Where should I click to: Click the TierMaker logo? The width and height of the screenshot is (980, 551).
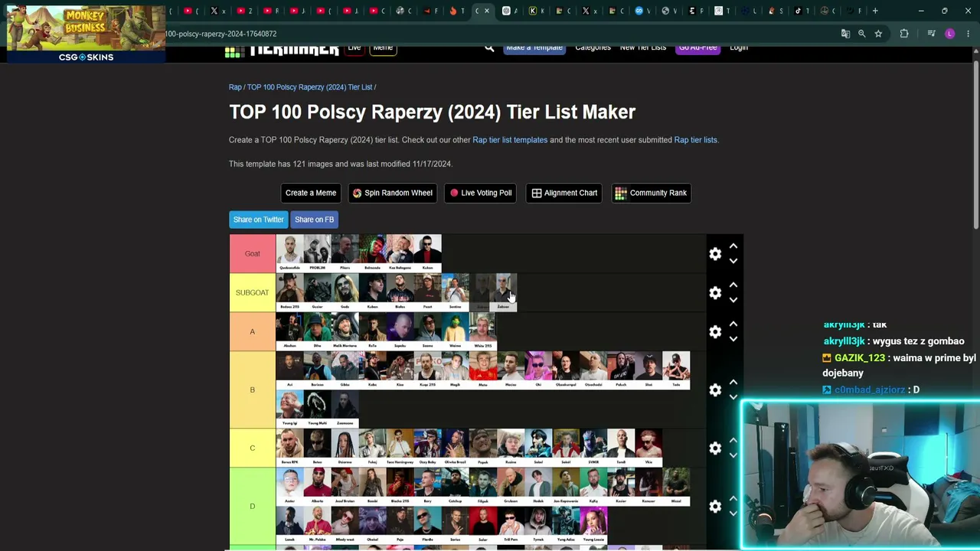click(x=282, y=50)
